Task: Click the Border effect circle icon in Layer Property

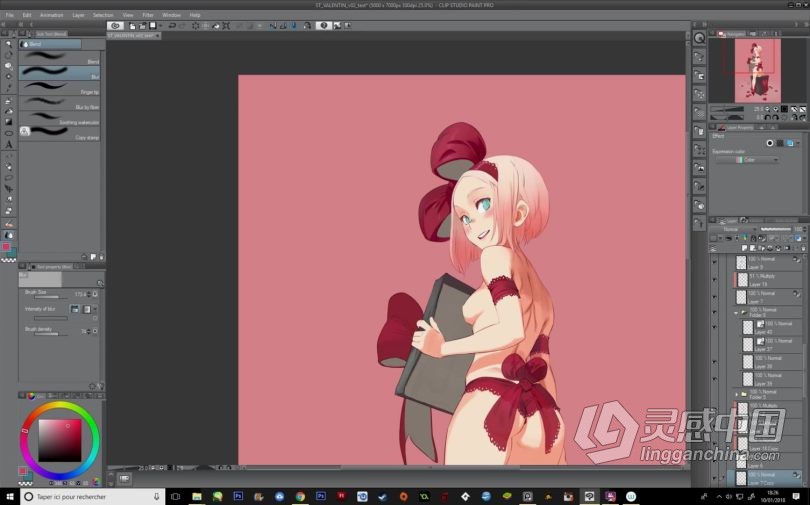Action: [770, 143]
